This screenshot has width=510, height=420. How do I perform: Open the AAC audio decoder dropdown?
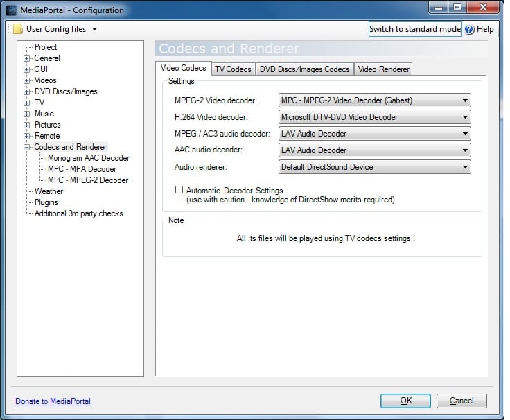(x=374, y=150)
